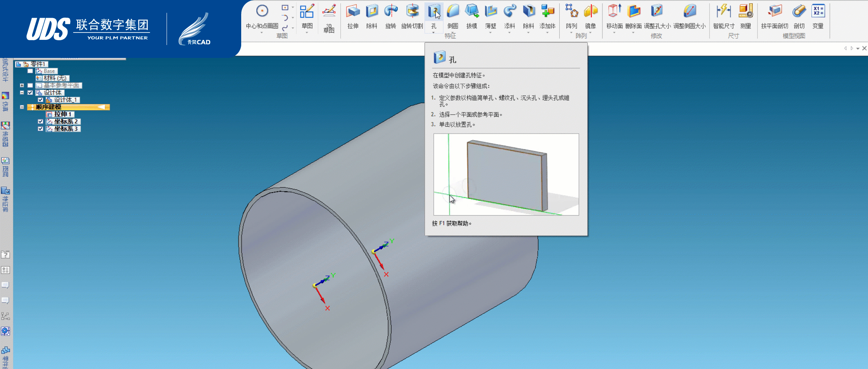Viewport: 868px width, 369px height.
Task: Select the 顺序建模 header row
Action: [x=68, y=107]
